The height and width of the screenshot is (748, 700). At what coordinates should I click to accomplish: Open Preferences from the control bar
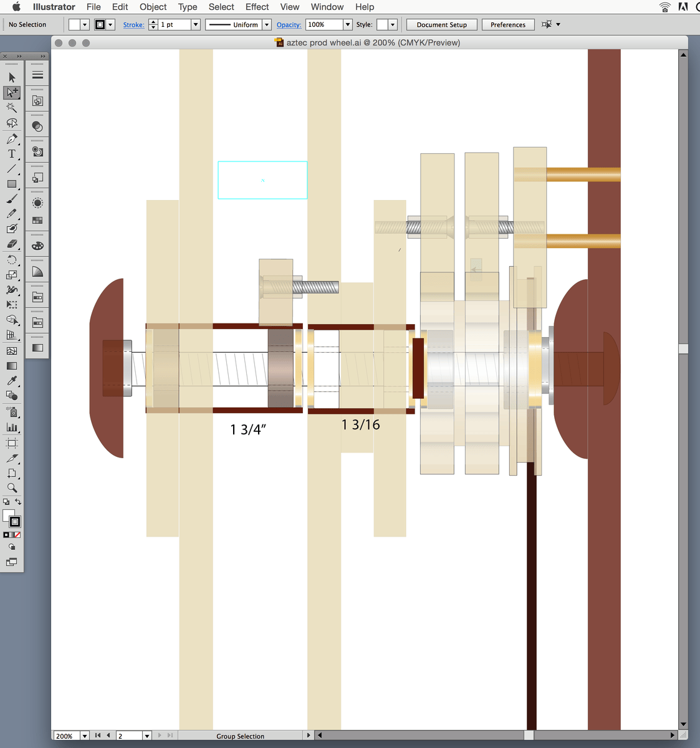click(x=508, y=24)
